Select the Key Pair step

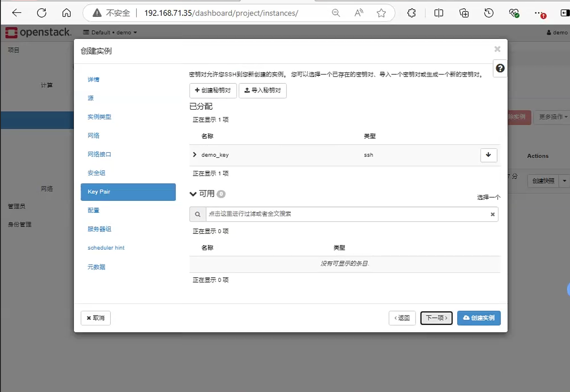point(128,192)
